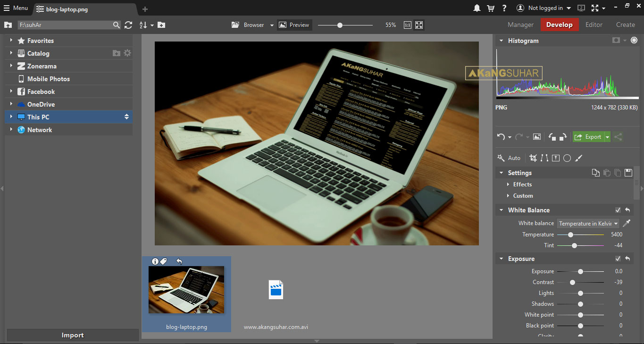Switch to the Editor module

pos(594,25)
